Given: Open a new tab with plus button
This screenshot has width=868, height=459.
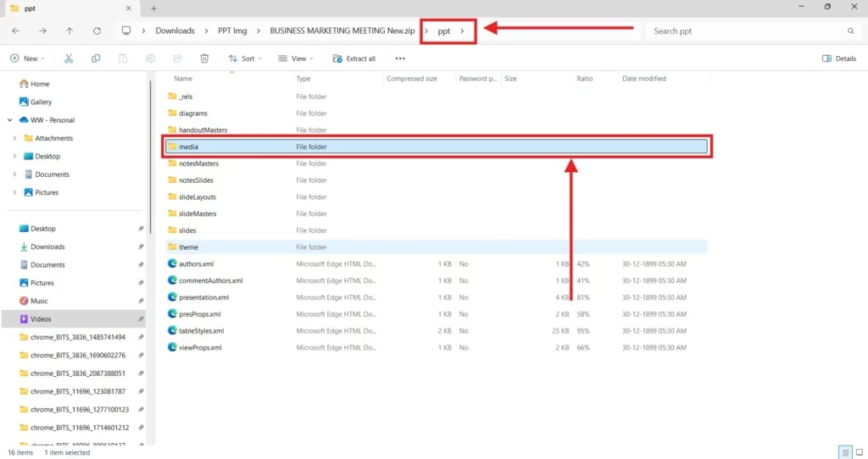Looking at the screenshot, I should tap(153, 8).
